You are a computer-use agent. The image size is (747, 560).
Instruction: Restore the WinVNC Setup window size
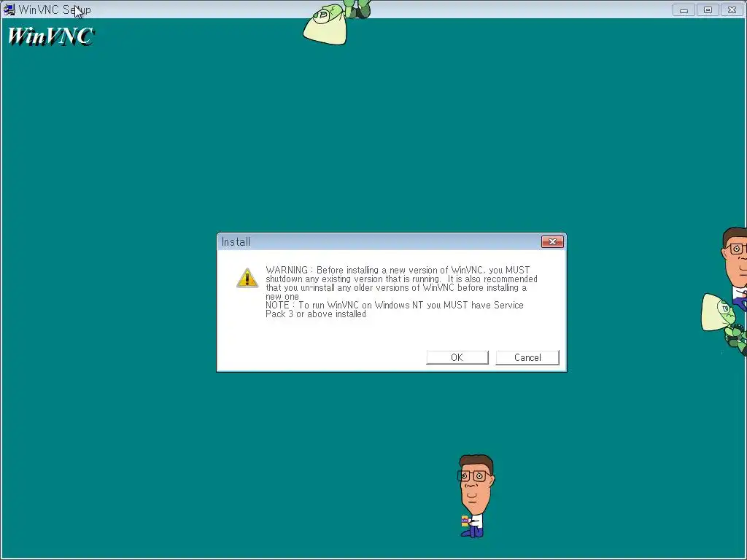[708, 9]
